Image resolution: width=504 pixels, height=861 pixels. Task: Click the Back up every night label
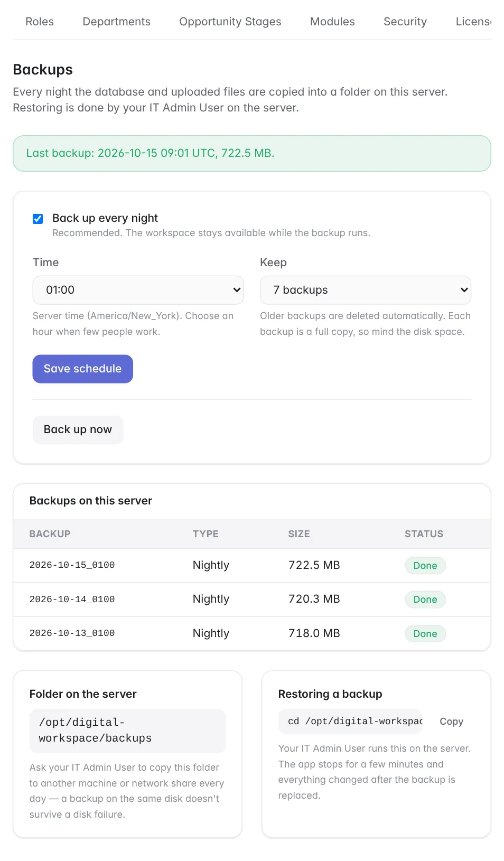point(105,218)
